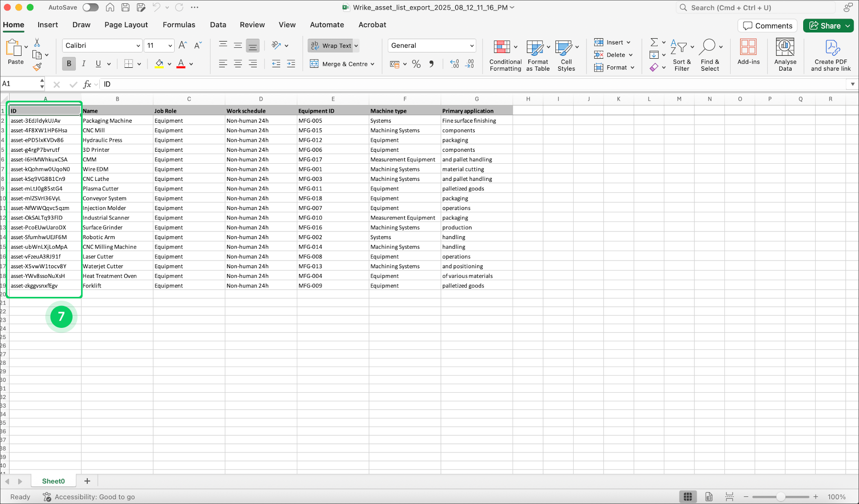Switch to the Formulas ribbon tab
The height and width of the screenshot is (504, 859).
179,24
